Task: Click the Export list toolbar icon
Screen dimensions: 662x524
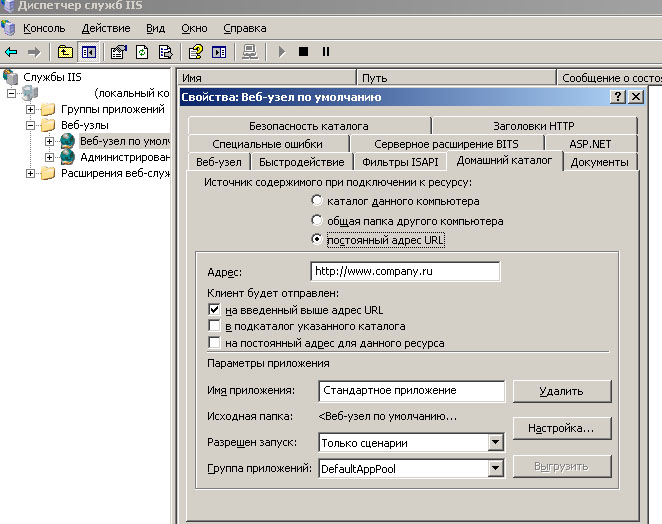Action: (166, 52)
